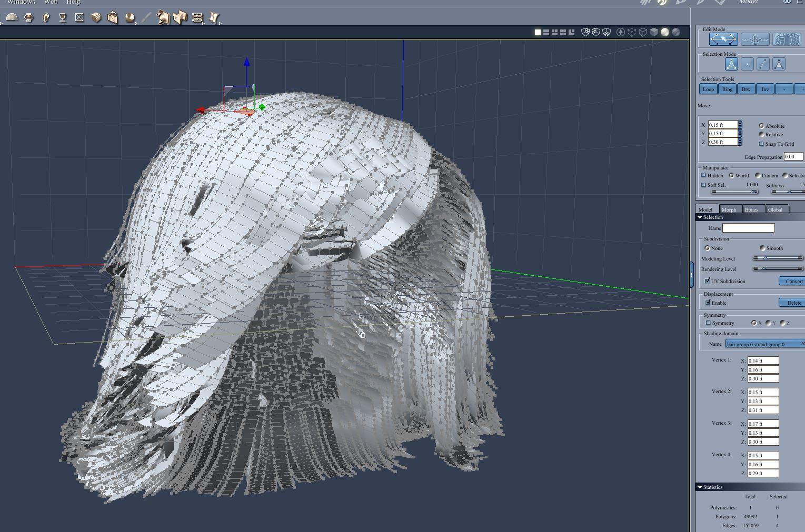
Task: Select the stacked bars tool icon
Action: click(x=197, y=17)
